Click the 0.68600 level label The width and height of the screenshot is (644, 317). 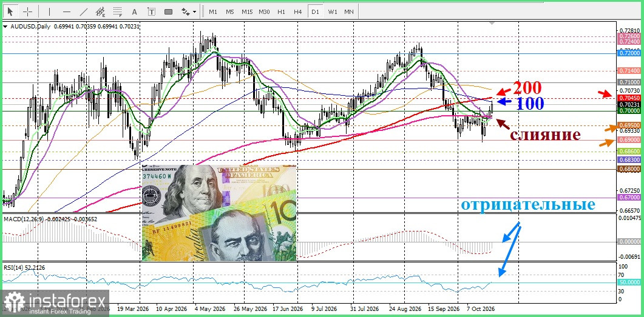click(630, 152)
